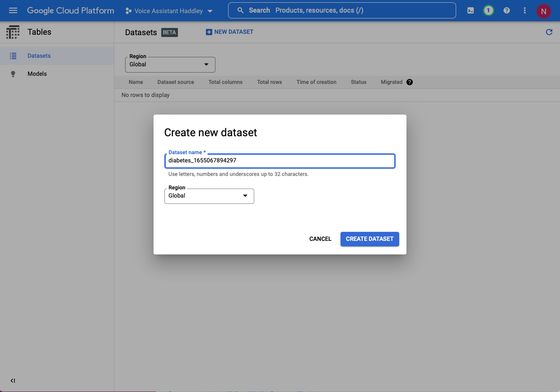Viewport: 560px width, 392px height.
Task: Select Datasets in the sidebar
Action: coord(39,56)
